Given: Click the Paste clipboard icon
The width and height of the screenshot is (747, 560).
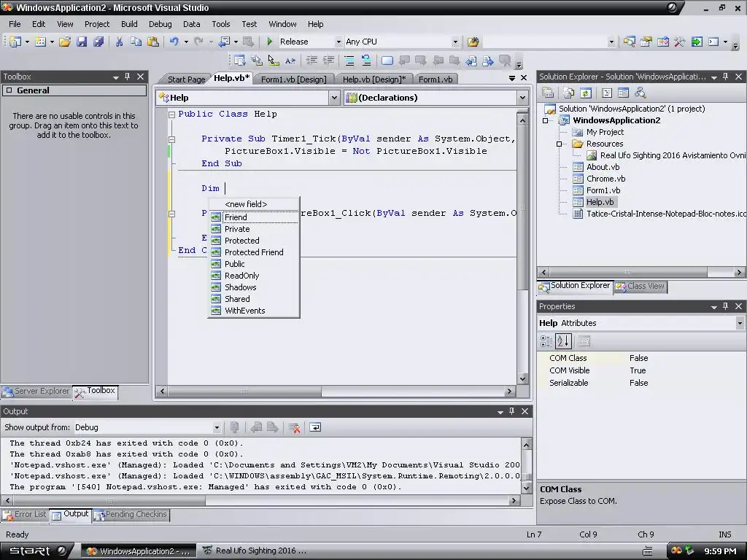Looking at the screenshot, I should pyautogui.click(x=153, y=42).
